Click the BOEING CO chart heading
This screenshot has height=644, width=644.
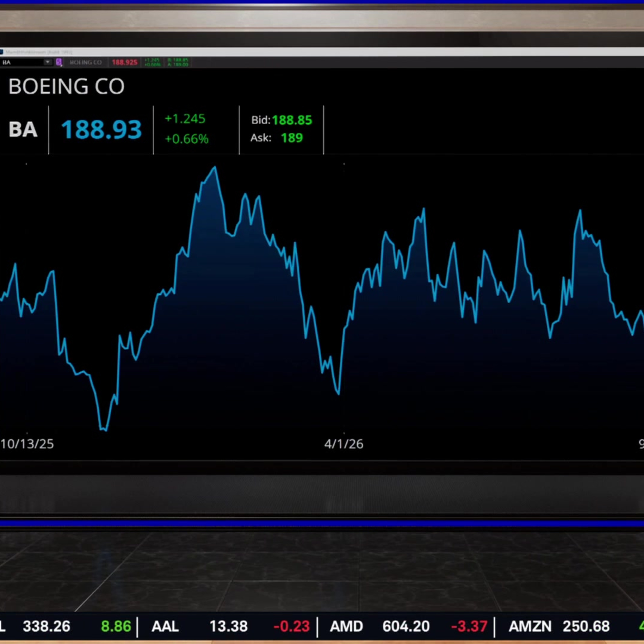coord(66,87)
